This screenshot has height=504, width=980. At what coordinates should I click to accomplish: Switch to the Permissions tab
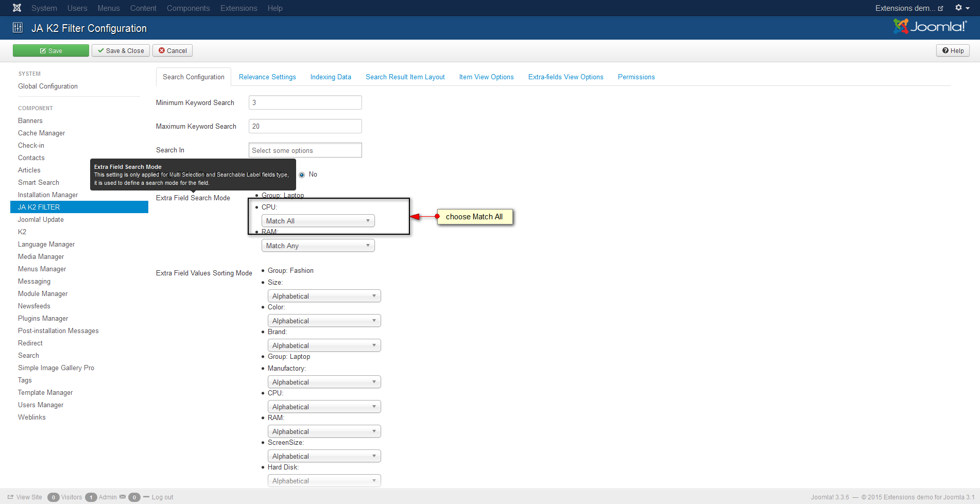(x=637, y=77)
